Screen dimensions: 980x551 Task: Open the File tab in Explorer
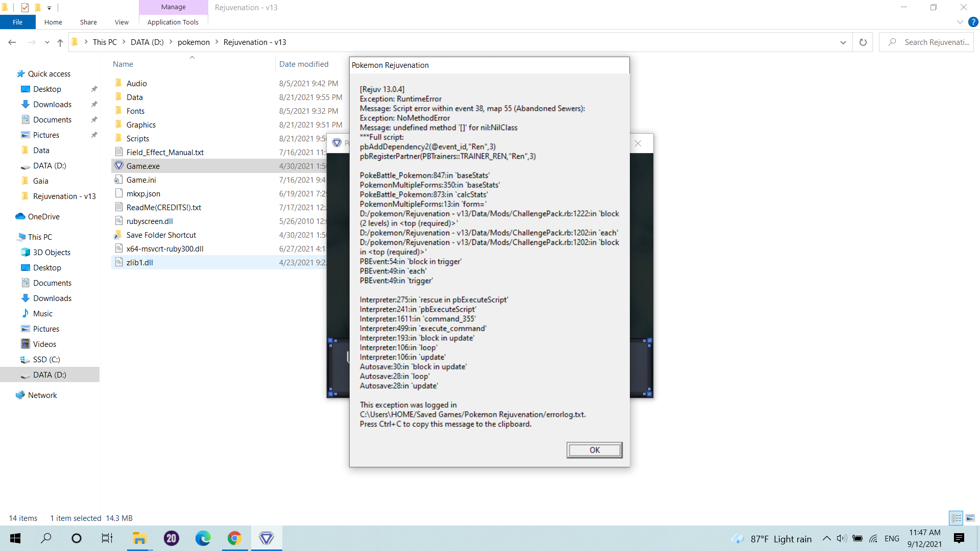17,22
